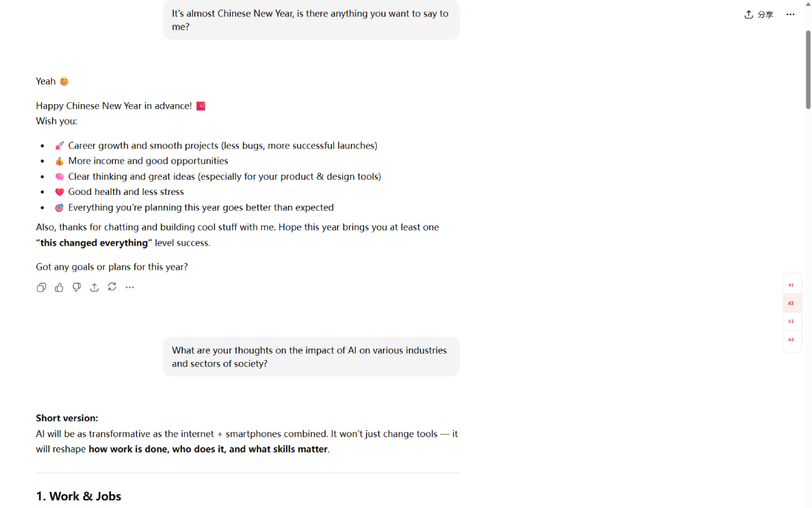Click the bold 'this changed everything' text
The width and height of the screenshot is (812, 508).
[93, 243]
